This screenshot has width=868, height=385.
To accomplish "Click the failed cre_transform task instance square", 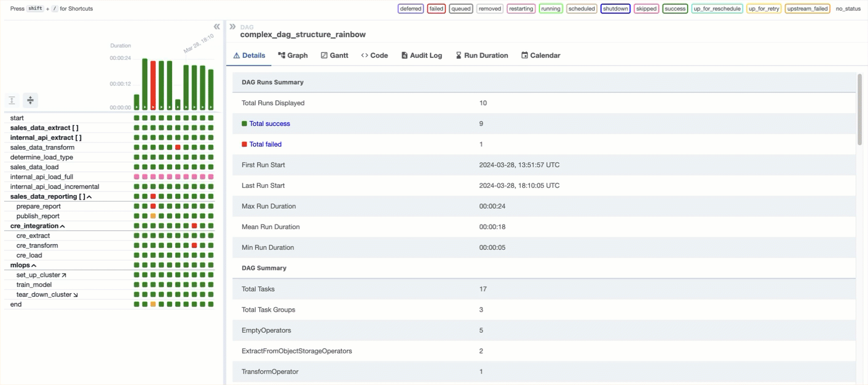I will 194,246.
